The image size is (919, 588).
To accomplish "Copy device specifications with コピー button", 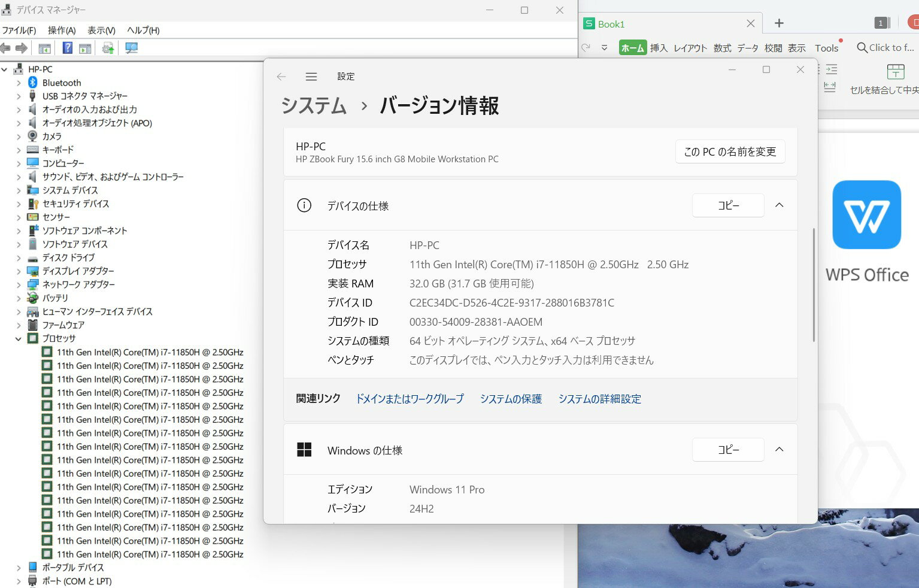I will coord(728,205).
